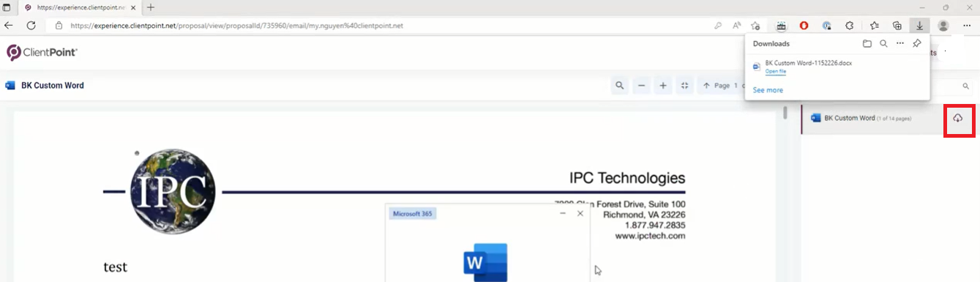This screenshot has height=282, width=980.
Task: Click the blue lock extension icon
Action: point(826,25)
